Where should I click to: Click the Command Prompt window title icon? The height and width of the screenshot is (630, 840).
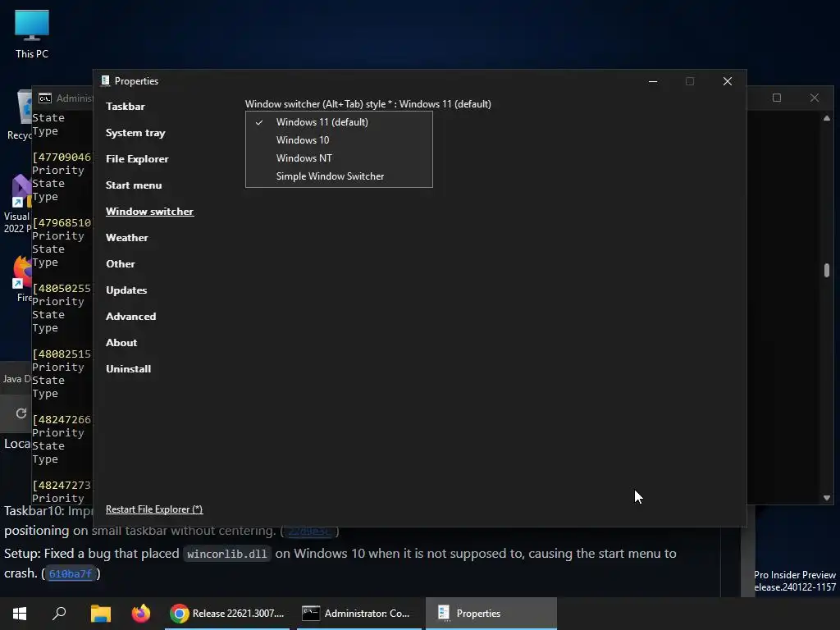point(45,98)
